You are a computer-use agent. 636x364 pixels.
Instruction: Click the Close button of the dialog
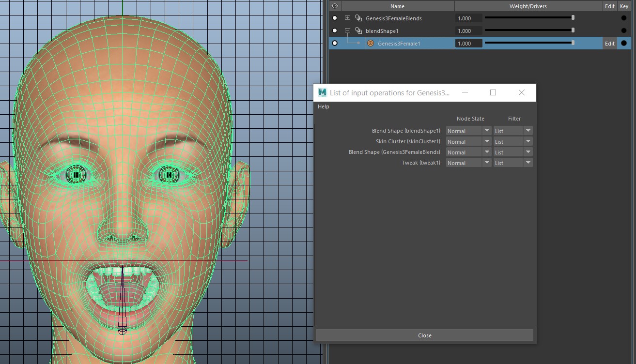point(424,335)
